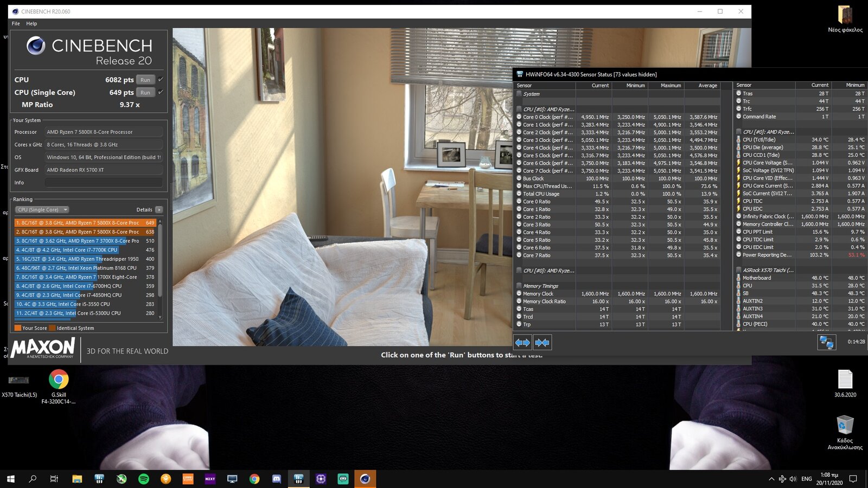The height and width of the screenshot is (488, 868).
Task: Open CPU-Z purple chip taskbar icon
Action: point(321,479)
